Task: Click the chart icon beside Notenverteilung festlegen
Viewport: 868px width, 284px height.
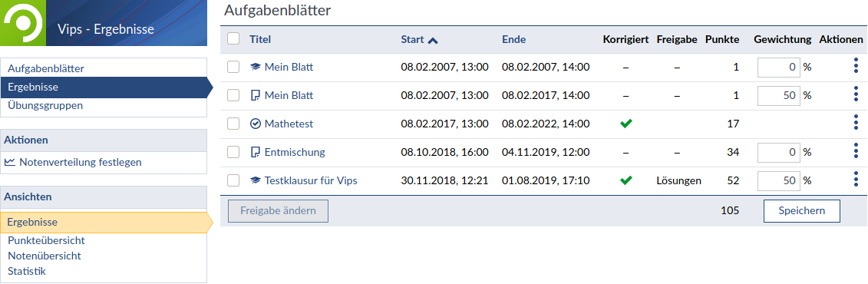Action: tap(10, 163)
